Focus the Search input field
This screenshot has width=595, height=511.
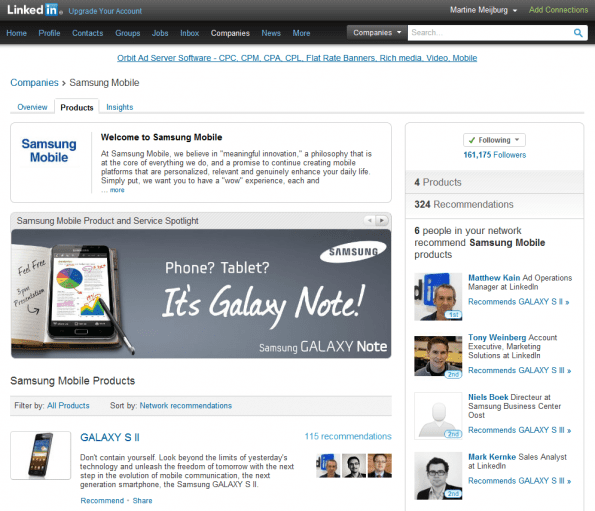490,33
